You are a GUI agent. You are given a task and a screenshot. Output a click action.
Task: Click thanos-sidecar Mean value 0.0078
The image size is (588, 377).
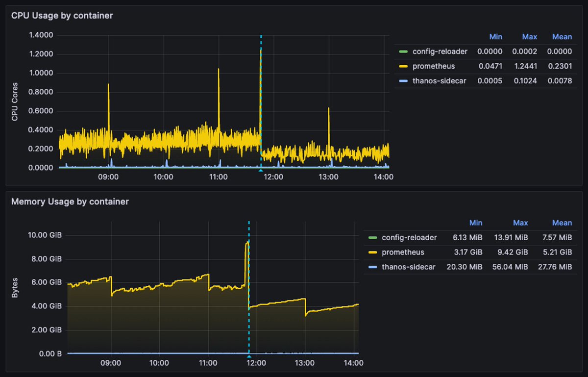coord(560,81)
